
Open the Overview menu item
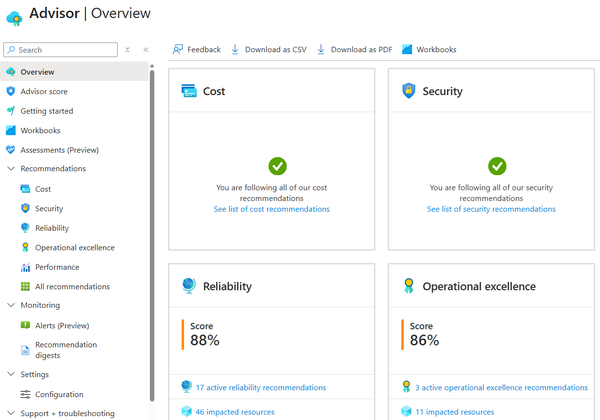coord(74,72)
